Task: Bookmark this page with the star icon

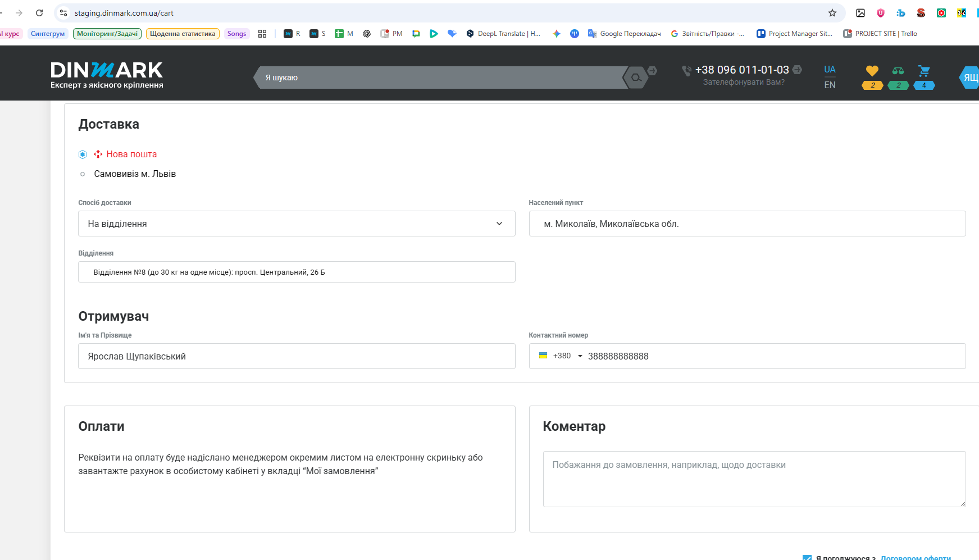Action: (x=832, y=13)
